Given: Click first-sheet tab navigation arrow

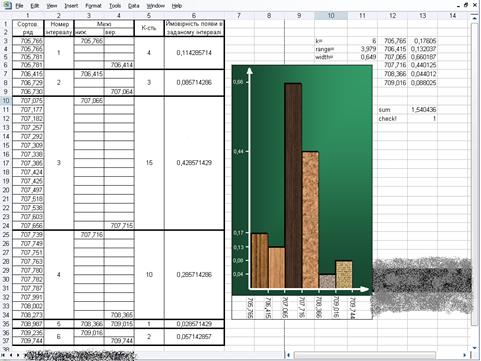Looking at the screenshot, I should point(3,355).
